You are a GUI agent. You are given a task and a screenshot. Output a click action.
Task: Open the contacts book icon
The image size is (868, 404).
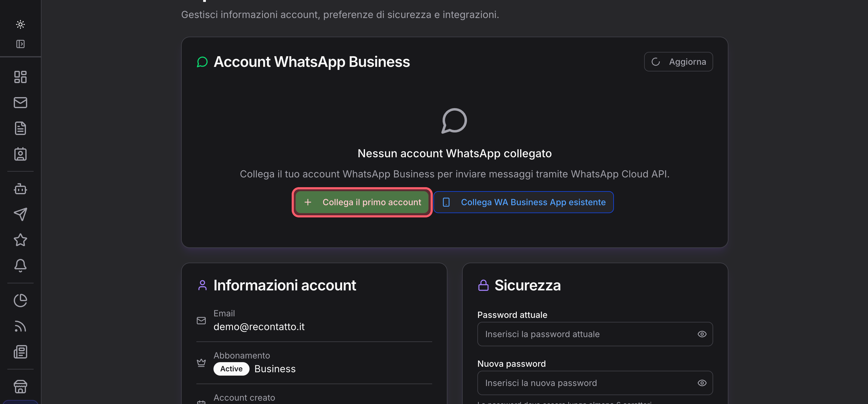(x=20, y=154)
